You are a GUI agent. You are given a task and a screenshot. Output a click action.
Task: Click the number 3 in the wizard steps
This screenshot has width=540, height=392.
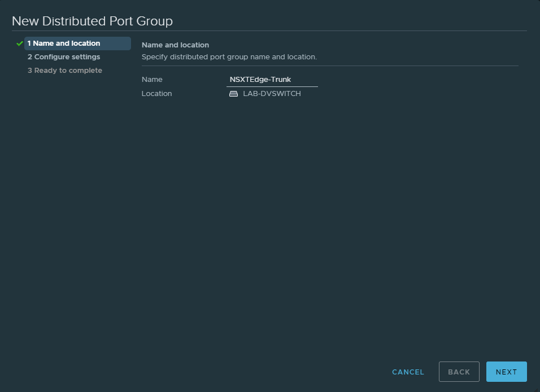(x=29, y=71)
